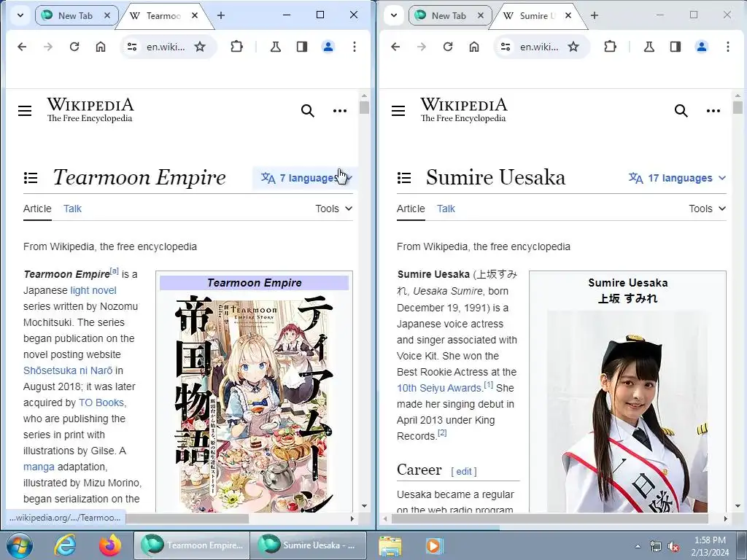Open Wikipedia ellipsis menu on Tearmoon page

pyautogui.click(x=340, y=111)
